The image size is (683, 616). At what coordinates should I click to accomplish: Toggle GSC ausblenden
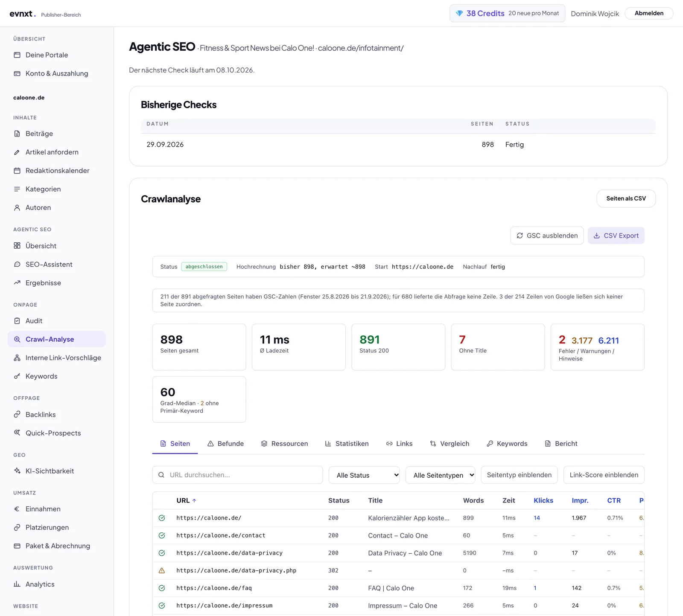click(547, 235)
